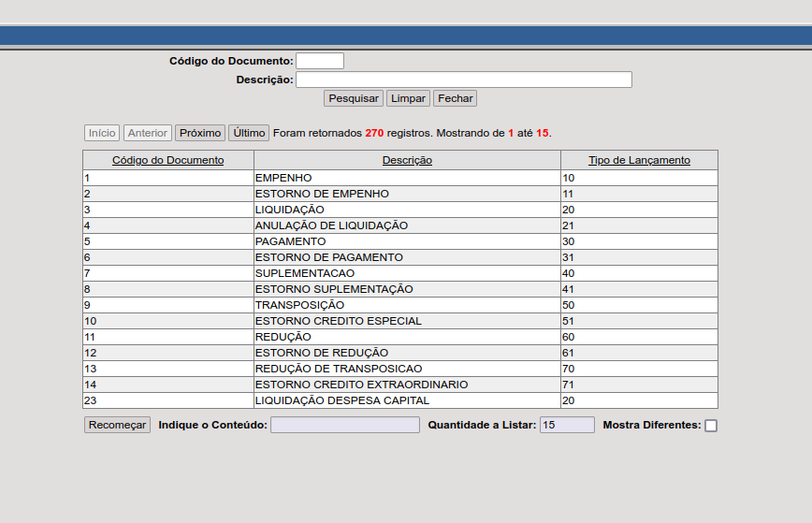This screenshot has width=812, height=523.
Task: Go to next page with Próximo
Action: click(x=200, y=133)
